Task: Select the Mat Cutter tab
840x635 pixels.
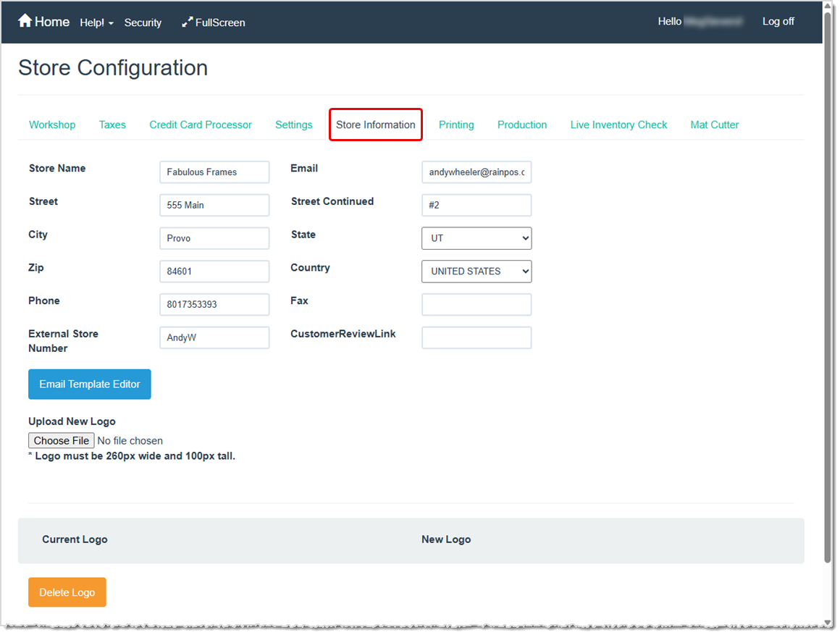Action: 714,125
